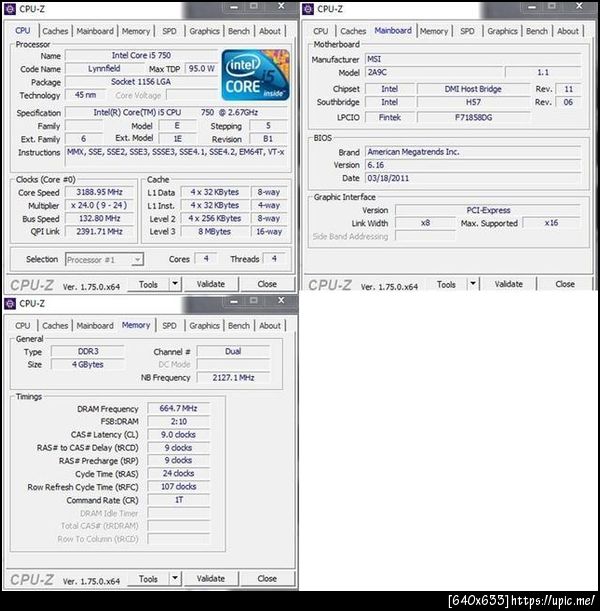Click Validate button in the CPU window
Viewport: 600px width, 611px height.
click(211, 284)
